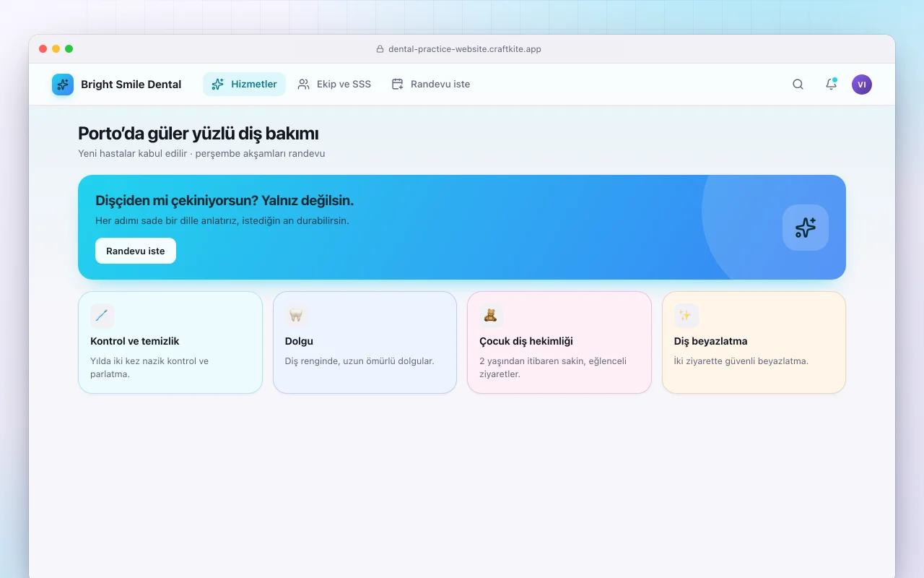The width and height of the screenshot is (924, 578).
Task: Click the yellow window minimize button
Action: [56, 49]
